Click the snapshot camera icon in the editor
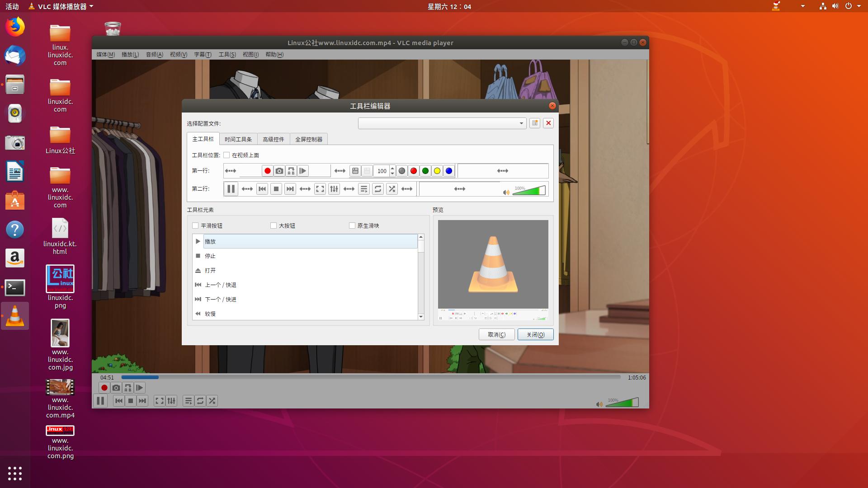This screenshot has height=488, width=868. click(279, 171)
